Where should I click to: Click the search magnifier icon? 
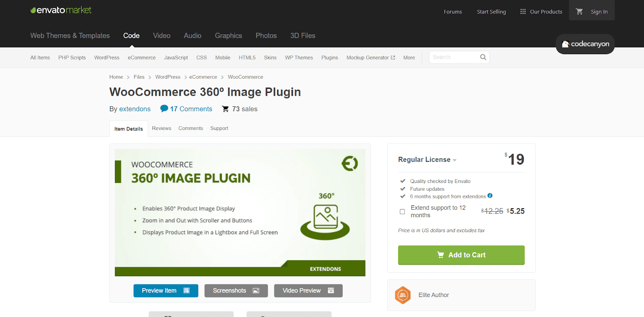(483, 57)
